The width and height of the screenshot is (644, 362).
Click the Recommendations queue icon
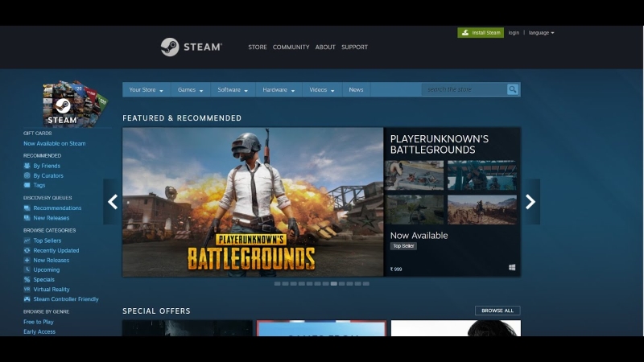27,208
